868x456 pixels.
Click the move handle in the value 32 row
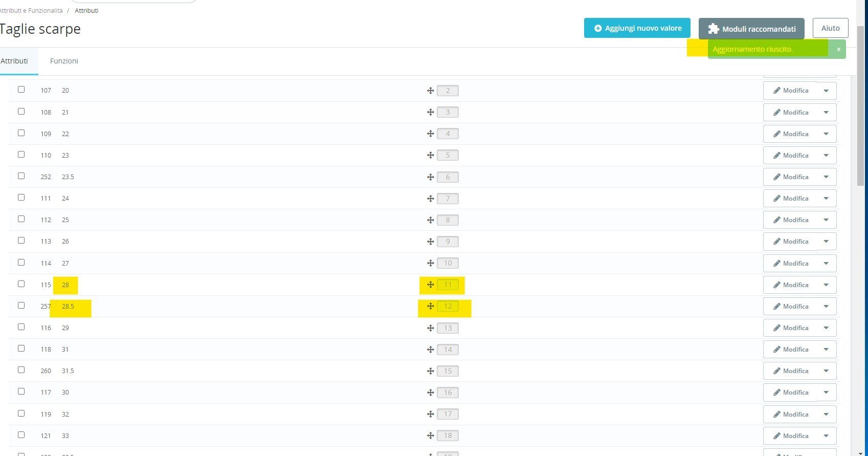[430, 414]
